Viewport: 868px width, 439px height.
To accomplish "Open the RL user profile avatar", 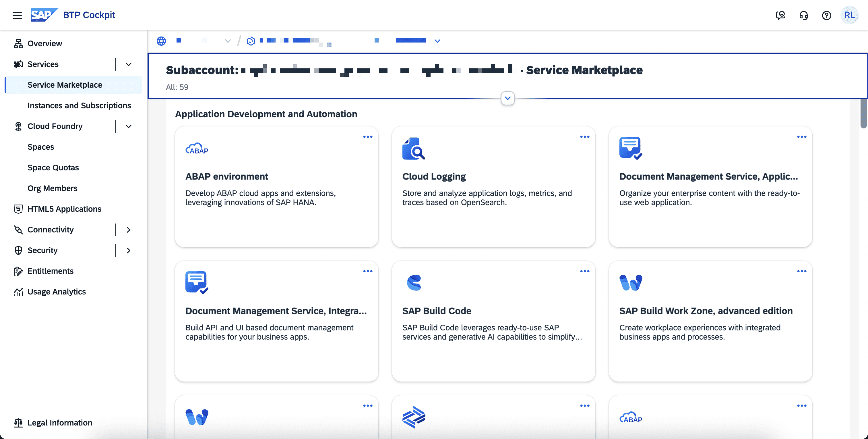I will pos(849,15).
